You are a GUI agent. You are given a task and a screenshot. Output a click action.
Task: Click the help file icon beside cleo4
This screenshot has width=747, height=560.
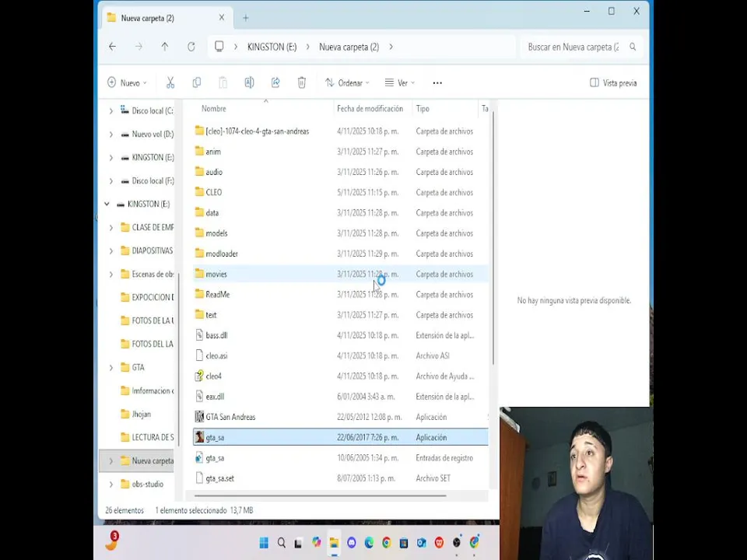tap(200, 376)
